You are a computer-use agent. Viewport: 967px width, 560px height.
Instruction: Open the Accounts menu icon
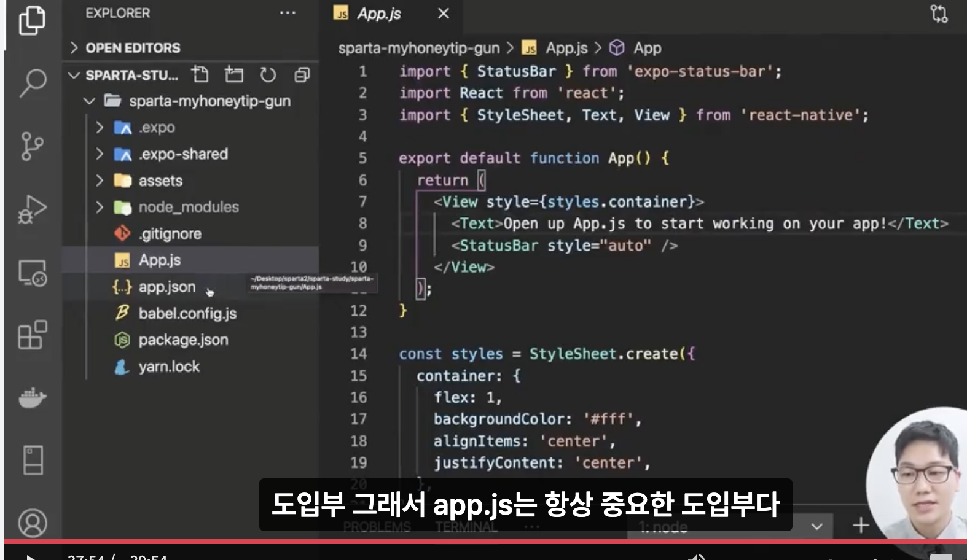tap(33, 523)
